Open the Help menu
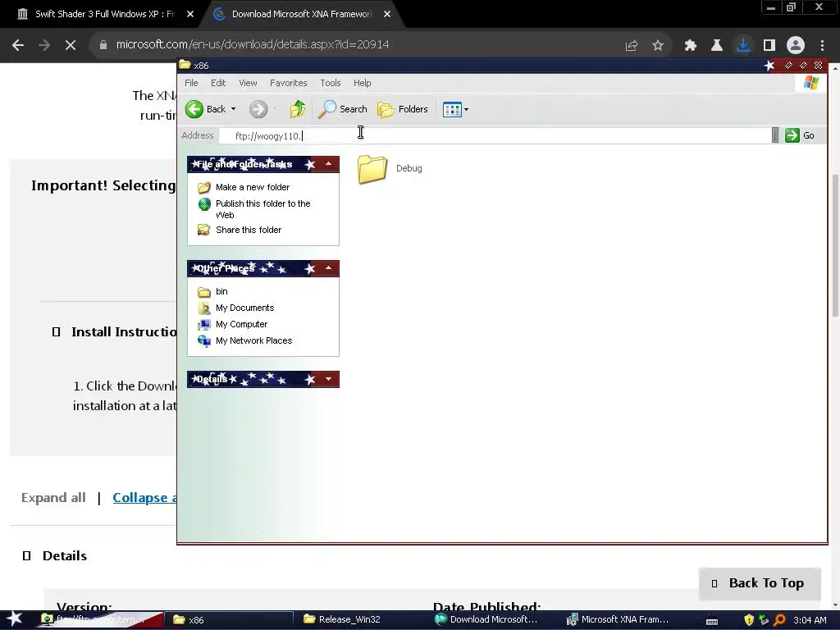The width and height of the screenshot is (840, 630). point(362,83)
